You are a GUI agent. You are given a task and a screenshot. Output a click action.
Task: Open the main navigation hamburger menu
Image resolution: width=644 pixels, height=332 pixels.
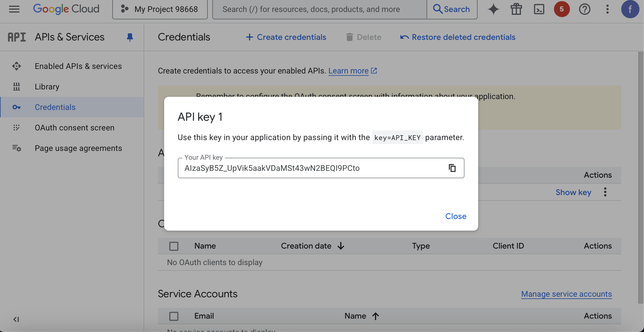click(x=14, y=9)
